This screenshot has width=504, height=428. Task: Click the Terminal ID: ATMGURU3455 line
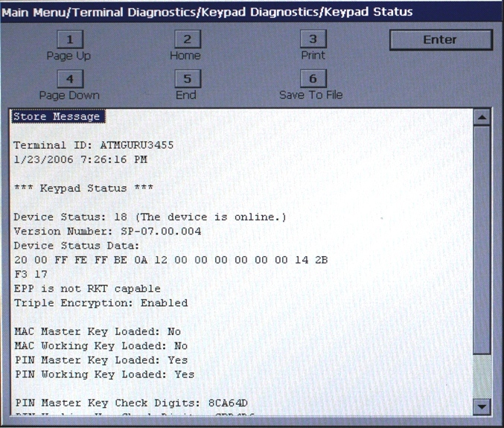93,145
